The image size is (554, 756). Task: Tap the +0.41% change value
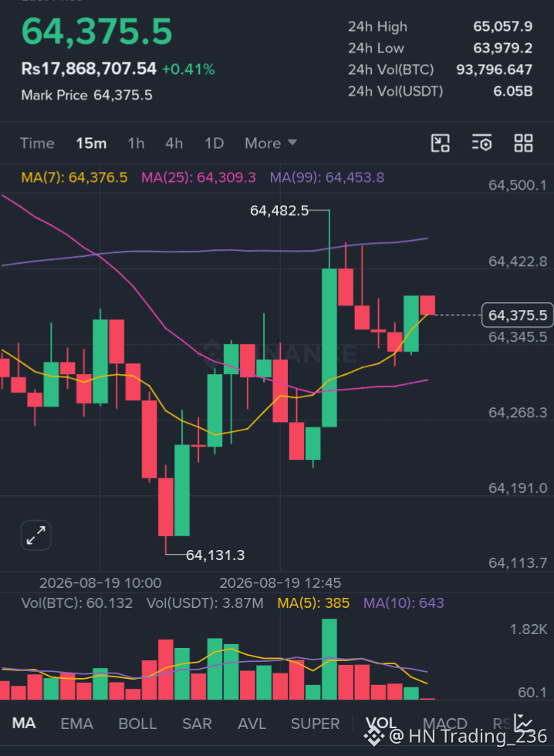188,69
